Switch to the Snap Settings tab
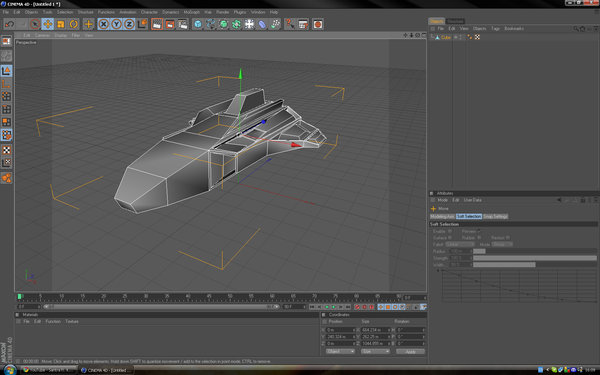Viewport: 600px width, 375px height. pyautogui.click(x=495, y=216)
